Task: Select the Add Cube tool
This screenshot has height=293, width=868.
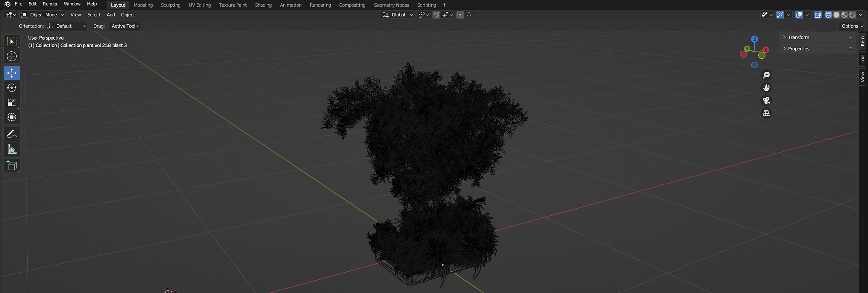Action: coord(12,166)
